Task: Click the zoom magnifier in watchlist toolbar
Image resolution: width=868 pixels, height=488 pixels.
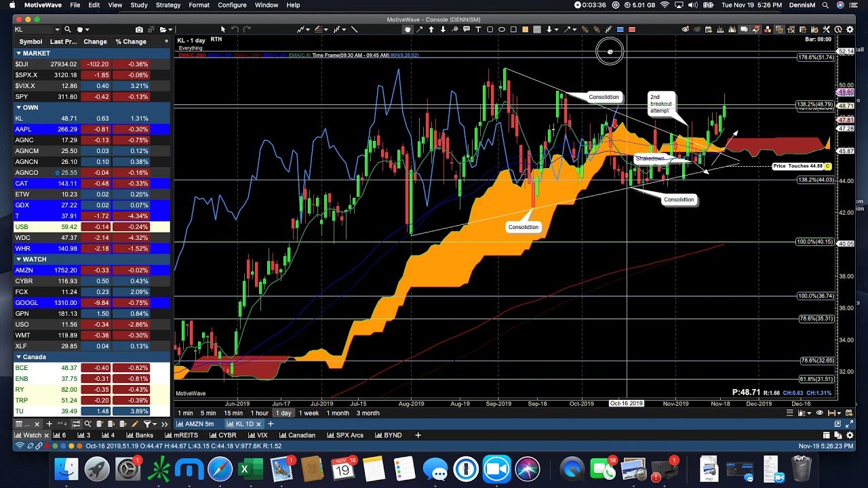Action: [87, 424]
